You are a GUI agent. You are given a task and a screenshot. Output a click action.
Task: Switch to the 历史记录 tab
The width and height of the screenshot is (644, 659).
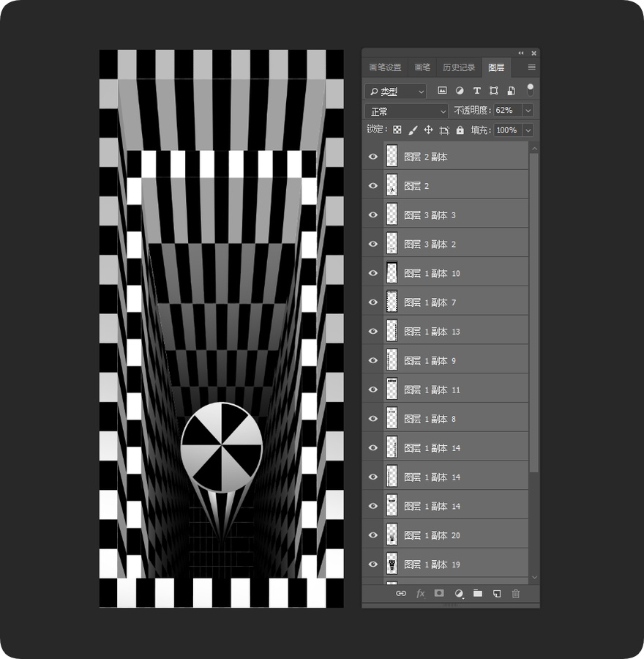click(459, 67)
